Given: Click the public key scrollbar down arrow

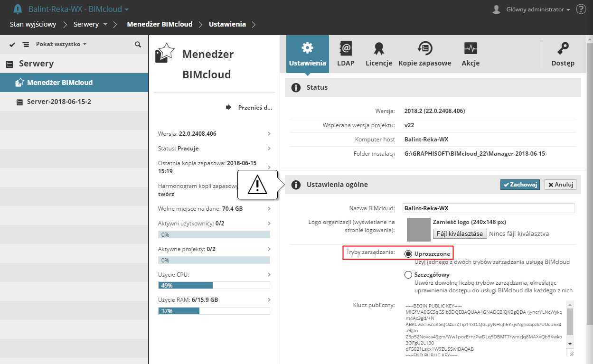Looking at the screenshot, I should point(570,344).
